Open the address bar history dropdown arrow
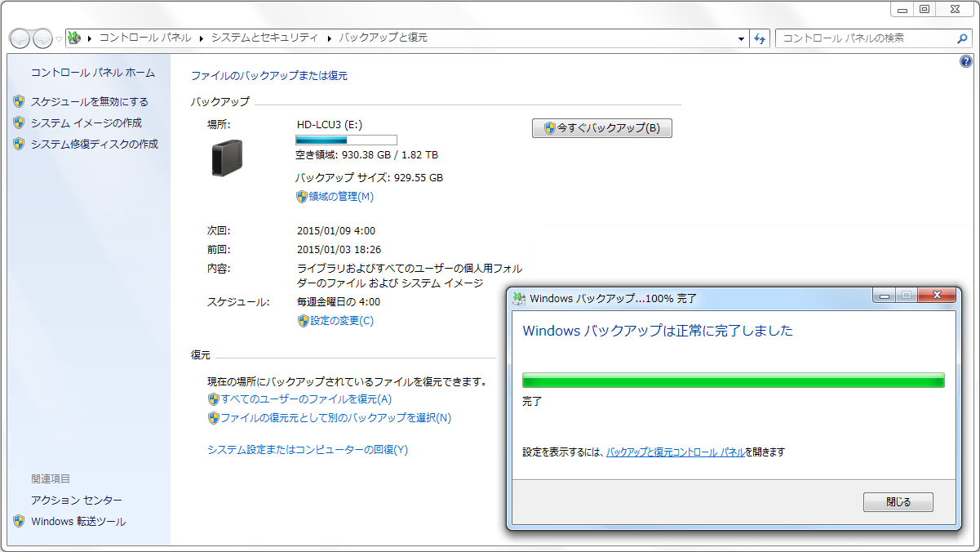Screen dimensions: 980x552 tap(741, 38)
